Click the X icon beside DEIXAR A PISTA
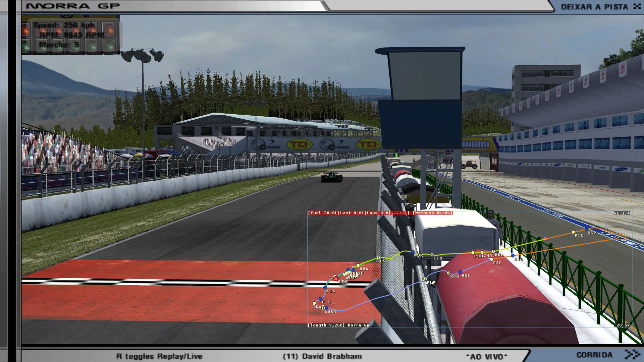Screen dimensions: 644x362 click(x=636, y=6)
